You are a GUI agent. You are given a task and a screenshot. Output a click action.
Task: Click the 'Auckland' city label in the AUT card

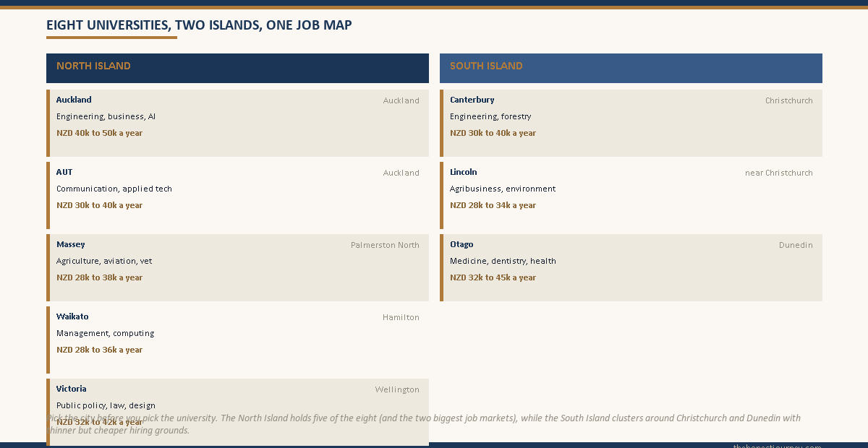[x=401, y=173]
